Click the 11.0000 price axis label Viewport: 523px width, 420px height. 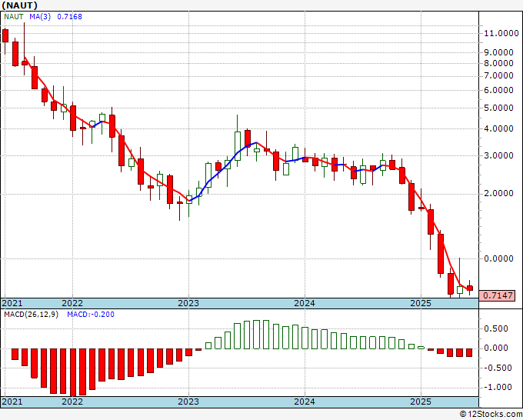coord(501,33)
